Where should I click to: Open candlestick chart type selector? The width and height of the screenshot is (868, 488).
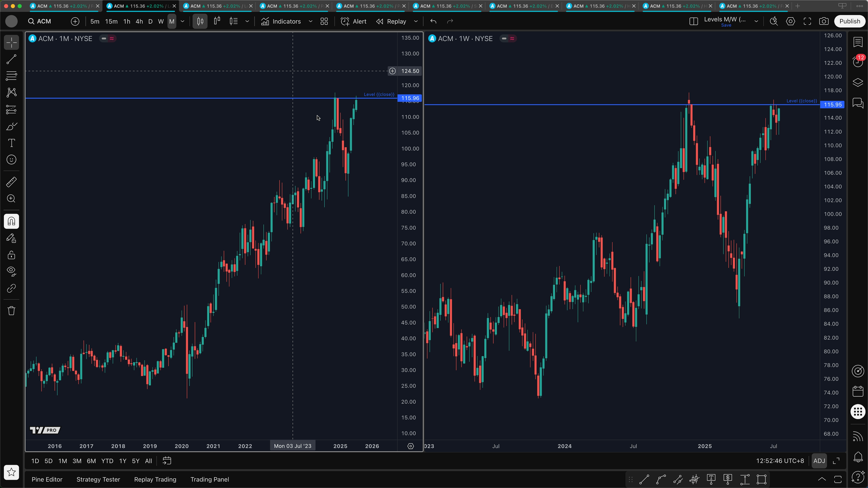200,21
